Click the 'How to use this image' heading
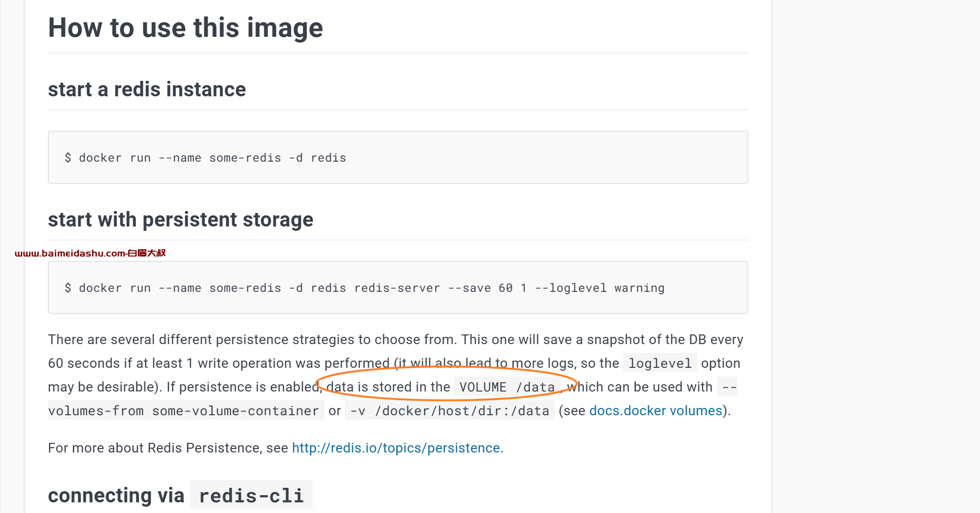The image size is (980, 513). coord(185,28)
